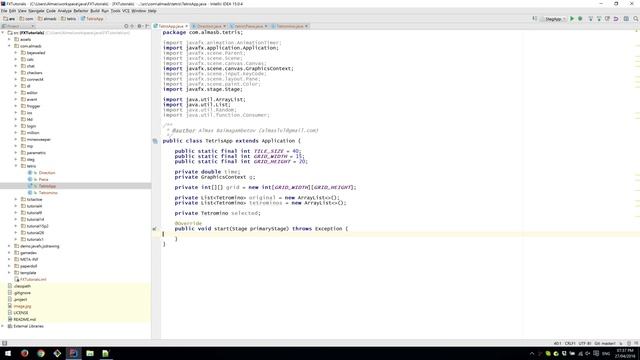Click the VCS update project icon

(x=590, y=19)
